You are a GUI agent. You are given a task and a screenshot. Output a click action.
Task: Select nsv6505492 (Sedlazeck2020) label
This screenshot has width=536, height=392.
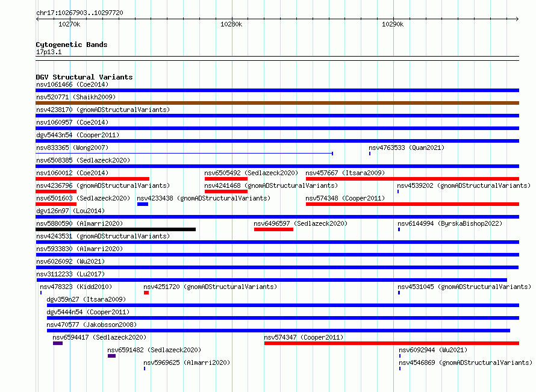coord(251,173)
